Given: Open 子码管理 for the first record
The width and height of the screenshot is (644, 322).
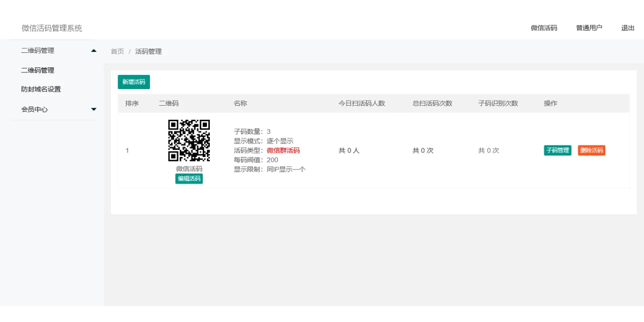Looking at the screenshot, I should [557, 150].
